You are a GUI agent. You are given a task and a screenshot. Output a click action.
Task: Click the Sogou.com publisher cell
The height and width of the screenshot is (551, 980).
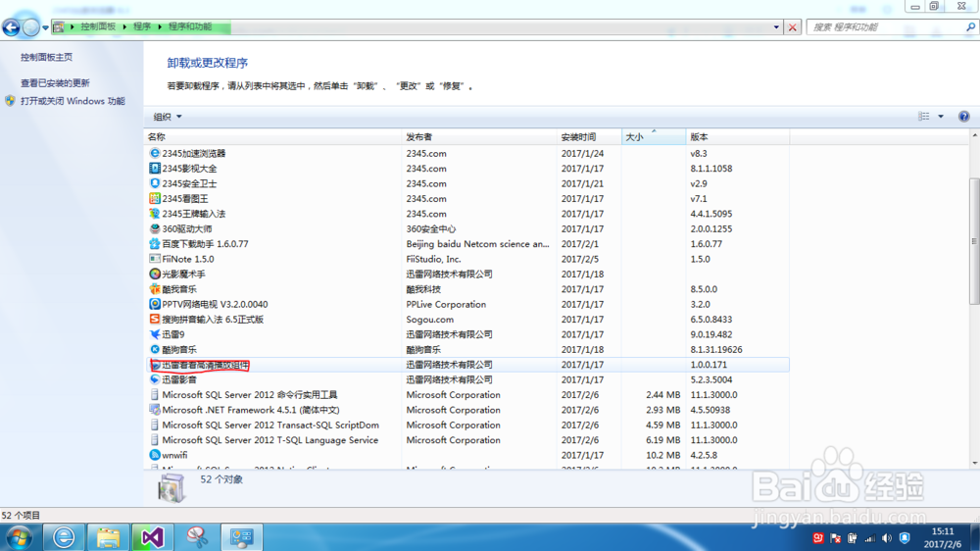[430, 319]
